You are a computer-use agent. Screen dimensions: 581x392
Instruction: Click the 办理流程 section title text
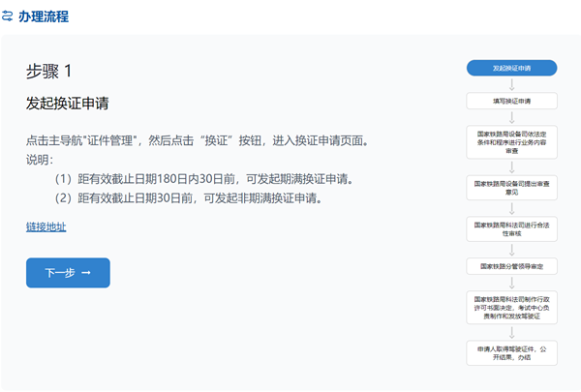click(44, 16)
